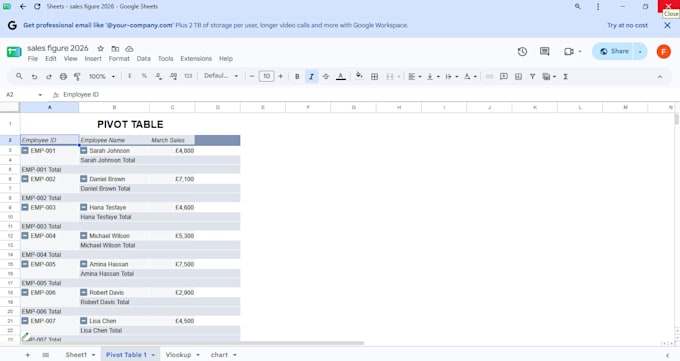Collapse the Sarah Johnson group
680x361 pixels.
[84, 151]
